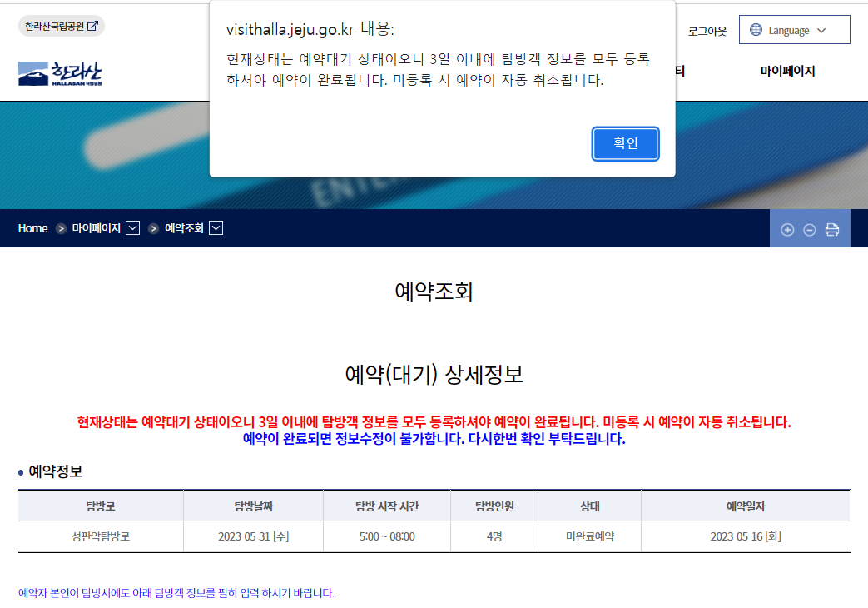The width and height of the screenshot is (868, 608).
Task: Click the external-link icon beside 한라산국립공원
Action: point(92,26)
